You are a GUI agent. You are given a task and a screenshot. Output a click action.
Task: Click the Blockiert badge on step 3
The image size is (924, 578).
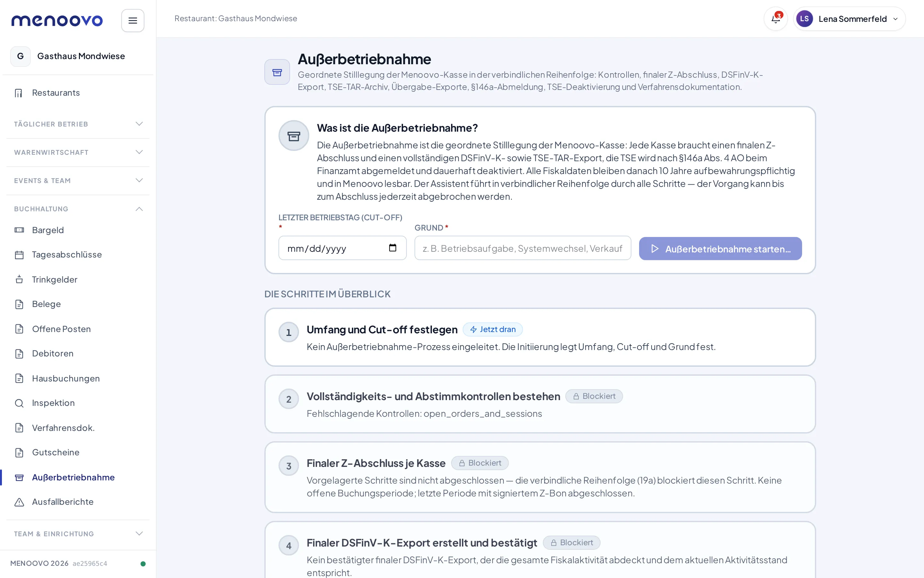click(480, 463)
